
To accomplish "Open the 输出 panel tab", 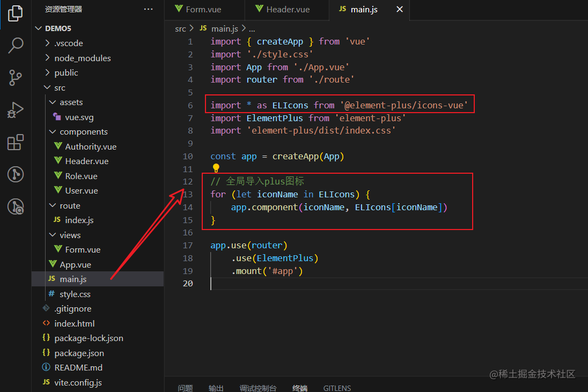I will 216,388.
